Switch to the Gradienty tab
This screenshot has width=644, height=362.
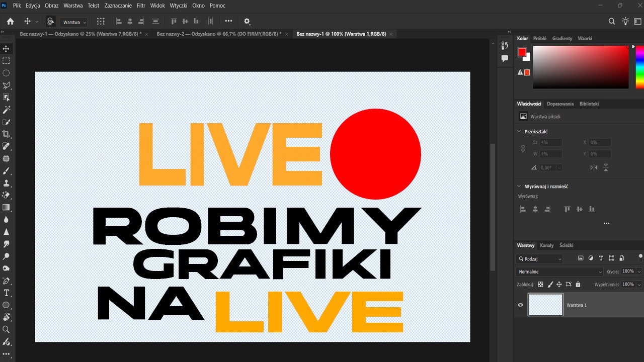click(562, 38)
